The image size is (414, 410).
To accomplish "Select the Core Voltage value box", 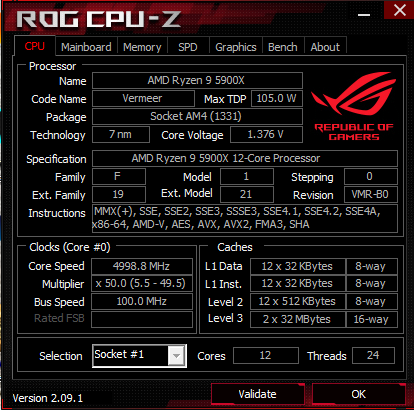I will 266,134.
